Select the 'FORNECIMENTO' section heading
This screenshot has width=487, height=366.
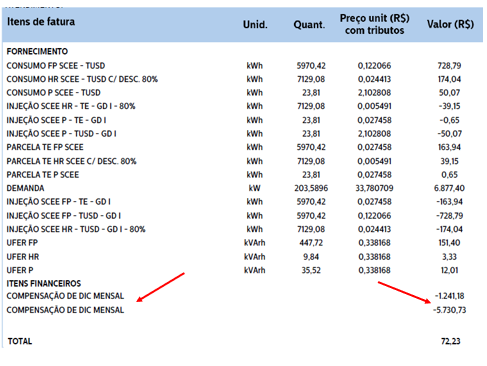click(x=37, y=51)
